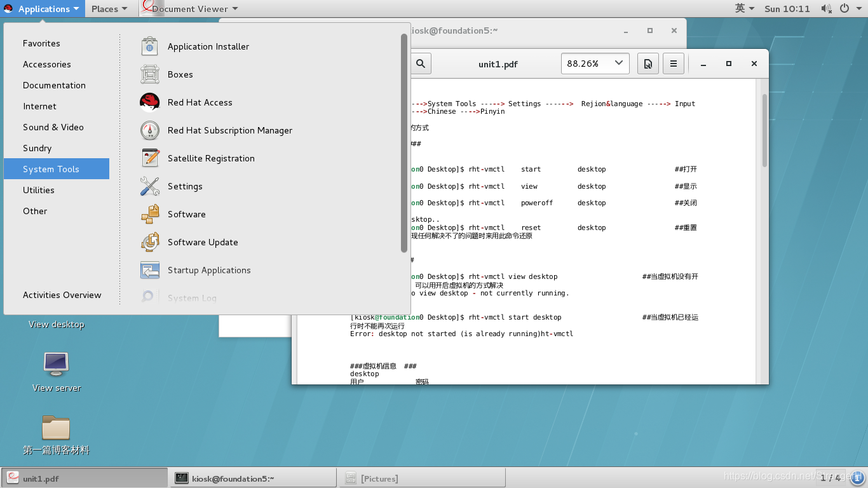Open Red Hat Subscription Manager

pos(229,130)
